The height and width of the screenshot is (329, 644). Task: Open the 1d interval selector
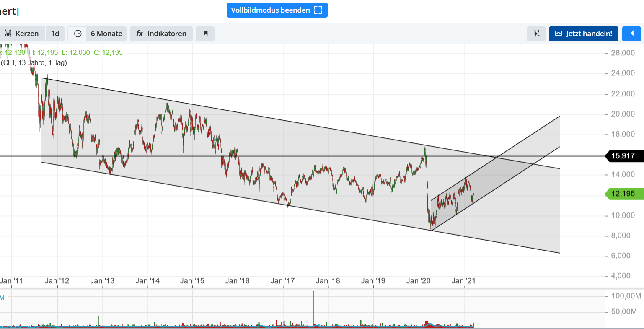point(55,34)
